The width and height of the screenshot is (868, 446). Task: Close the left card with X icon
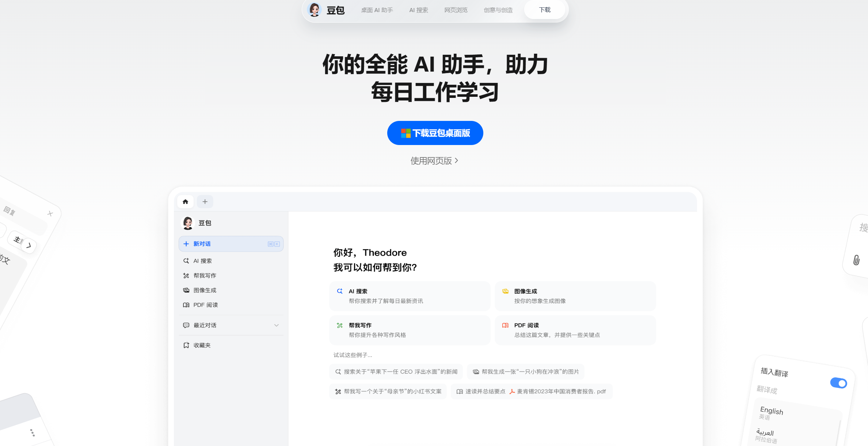(50, 213)
